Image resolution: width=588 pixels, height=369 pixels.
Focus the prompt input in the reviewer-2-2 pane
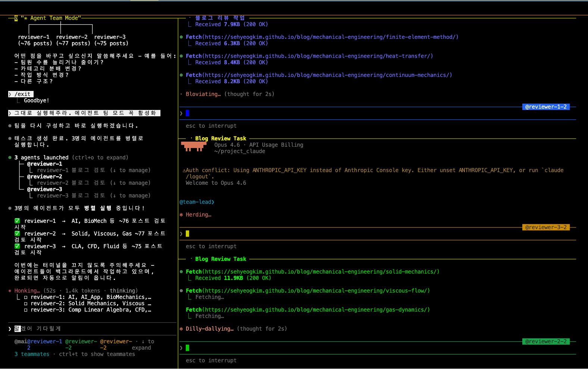tap(378, 348)
